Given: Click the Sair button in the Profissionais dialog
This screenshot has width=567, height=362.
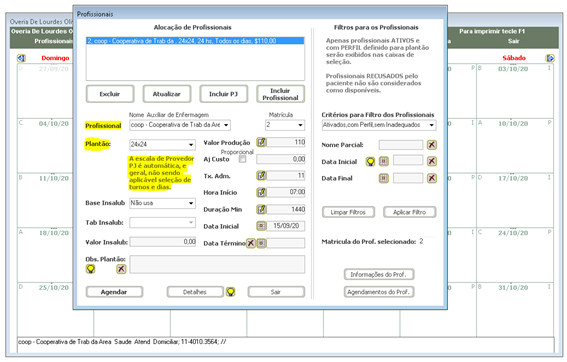Looking at the screenshot, I should tap(276, 292).
